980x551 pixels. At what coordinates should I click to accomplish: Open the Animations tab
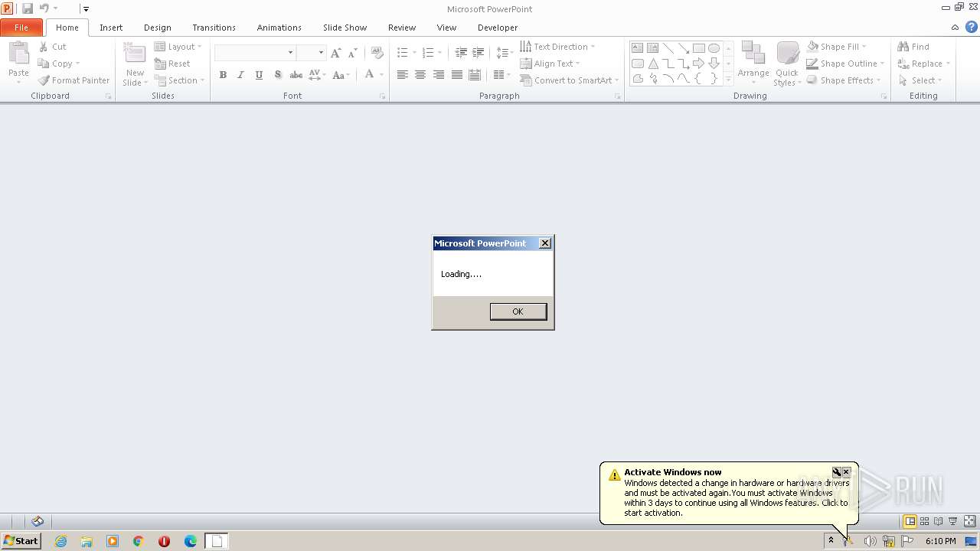(279, 28)
